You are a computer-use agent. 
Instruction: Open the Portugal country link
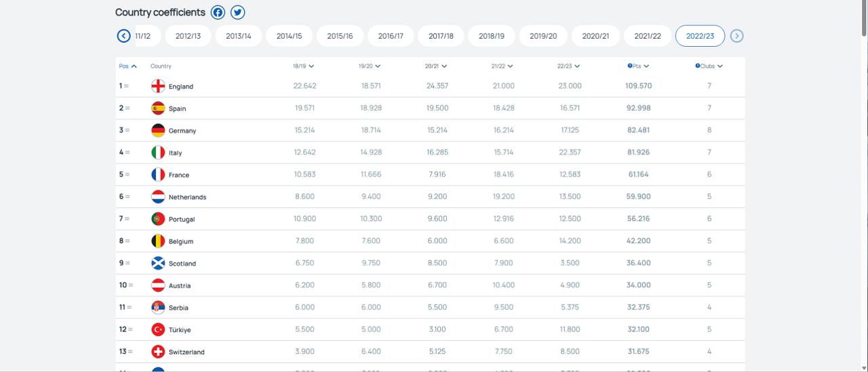(x=182, y=220)
